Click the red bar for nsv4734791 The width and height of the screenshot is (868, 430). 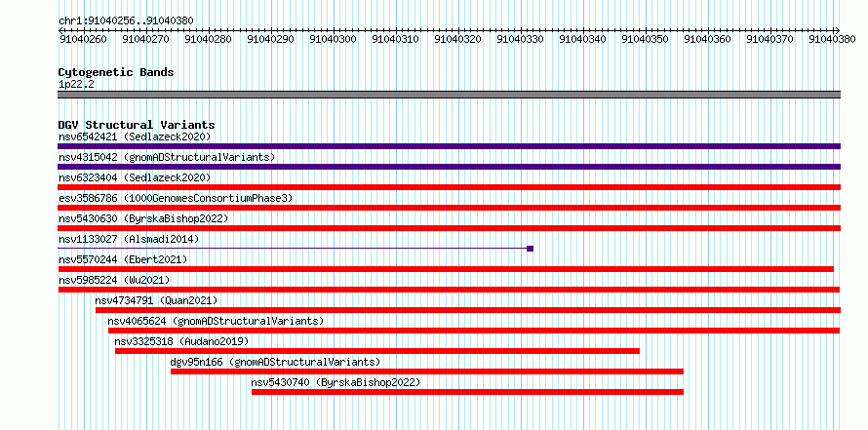[468, 310]
